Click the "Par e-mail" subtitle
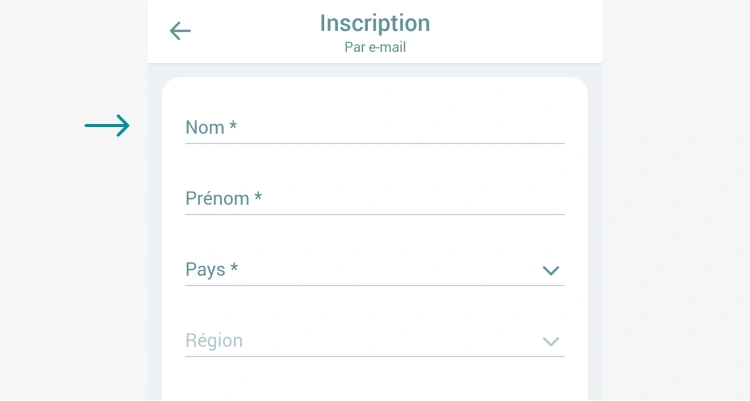The height and width of the screenshot is (401, 750). click(x=375, y=47)
